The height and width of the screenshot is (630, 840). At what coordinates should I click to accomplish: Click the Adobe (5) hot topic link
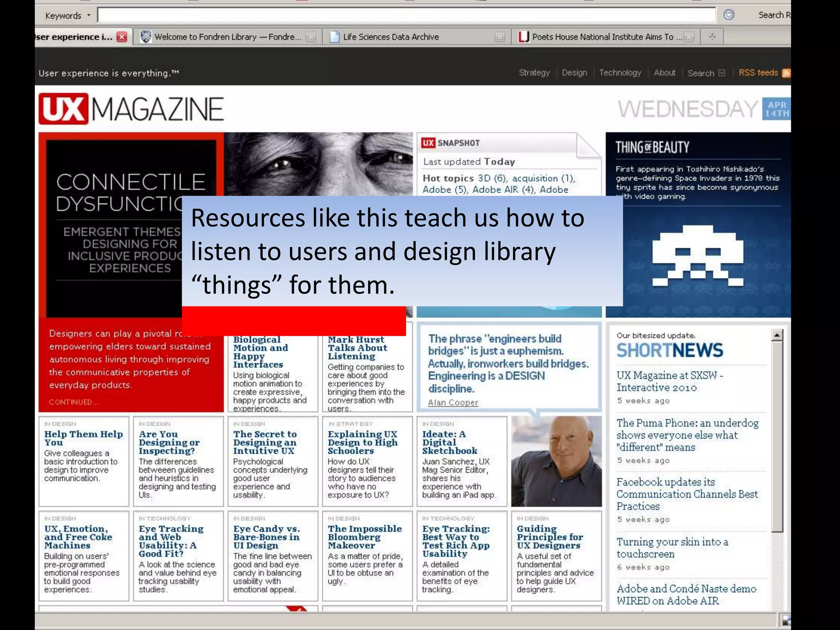pos(445,190)
